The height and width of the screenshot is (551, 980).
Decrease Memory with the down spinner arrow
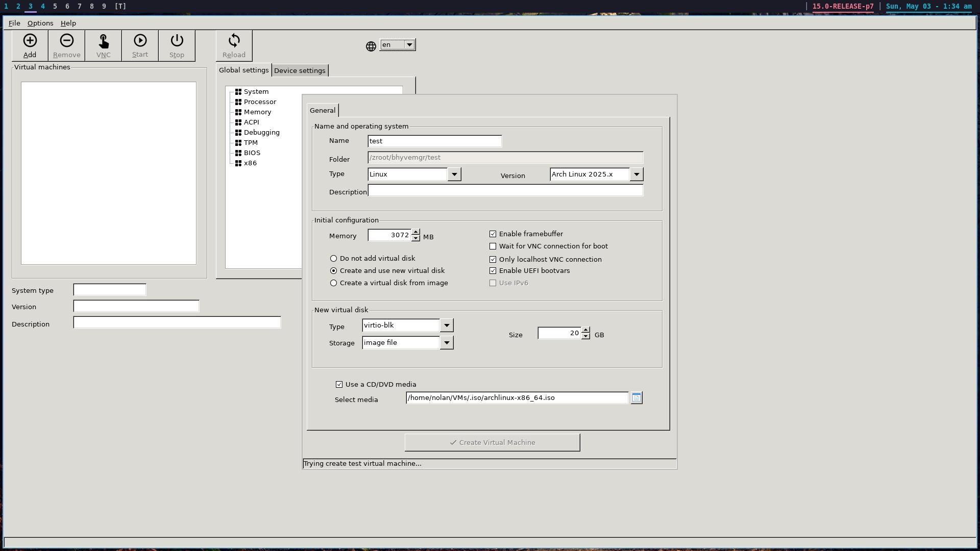pos(415,238)
